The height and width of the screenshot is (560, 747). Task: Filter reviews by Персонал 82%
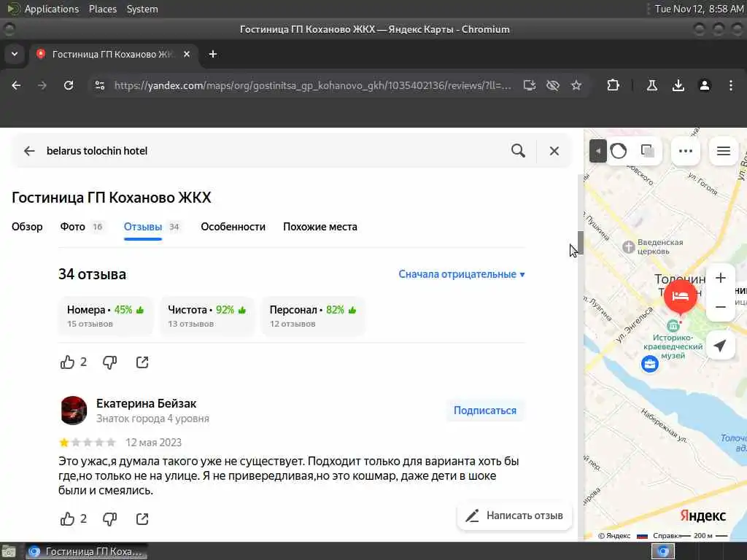point(314,316)
